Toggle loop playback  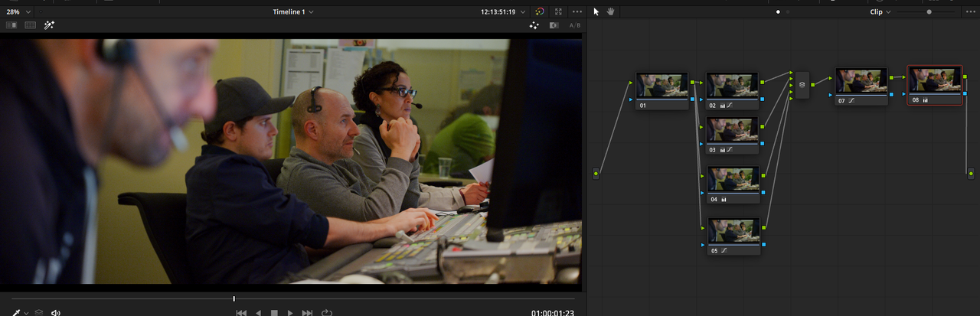(327, 313)
